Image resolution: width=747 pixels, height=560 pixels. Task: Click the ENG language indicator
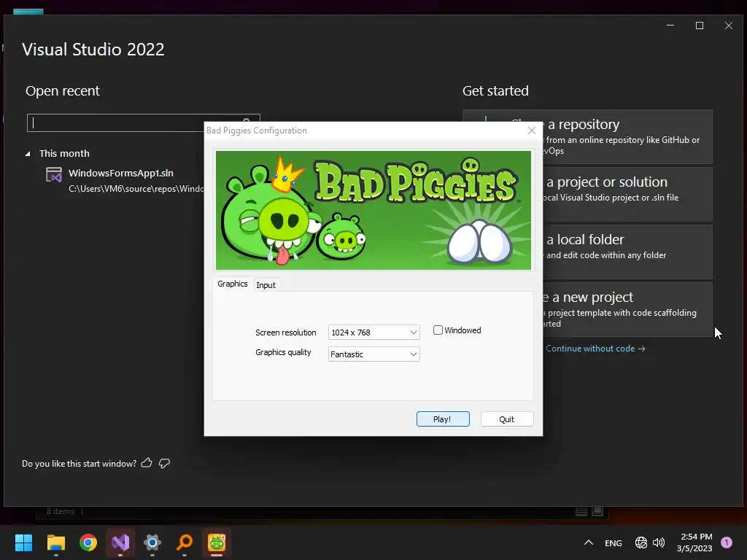point(613,542)
